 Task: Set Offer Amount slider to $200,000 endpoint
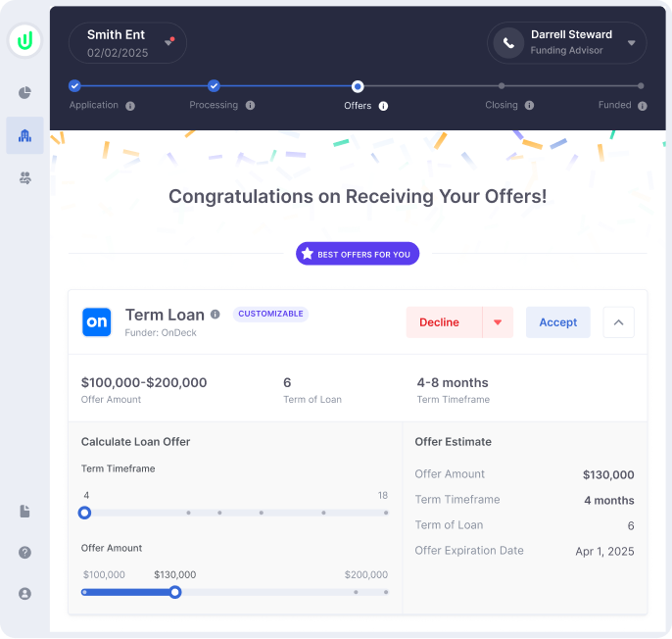tap(386, 592)
